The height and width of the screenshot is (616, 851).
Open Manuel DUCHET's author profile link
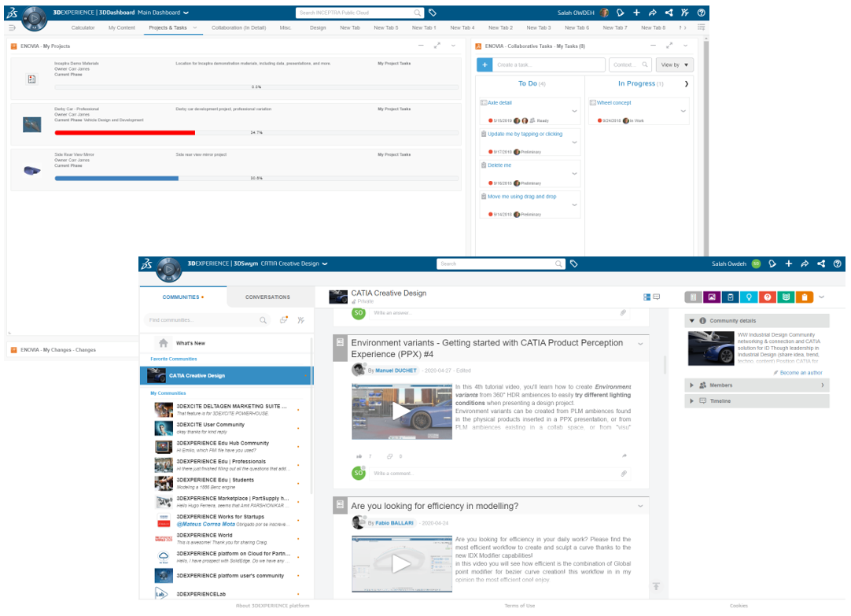coord(395,370)
